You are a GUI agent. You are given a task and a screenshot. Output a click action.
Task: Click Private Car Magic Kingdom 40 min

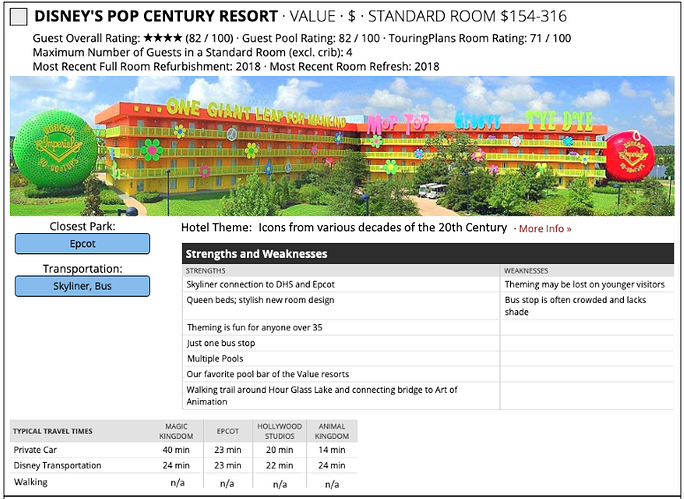(176, 450)
